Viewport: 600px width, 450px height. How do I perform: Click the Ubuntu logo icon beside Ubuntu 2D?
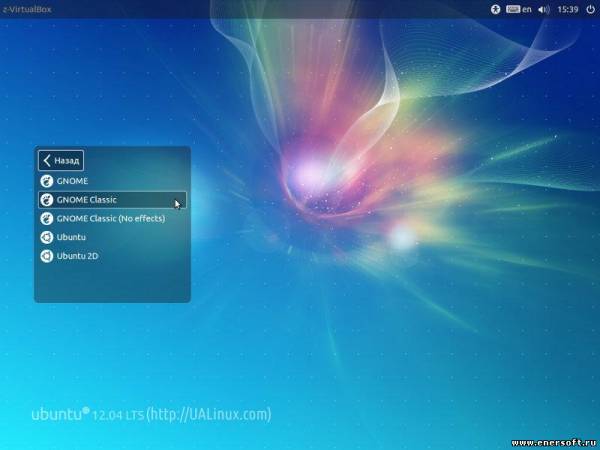47,256
